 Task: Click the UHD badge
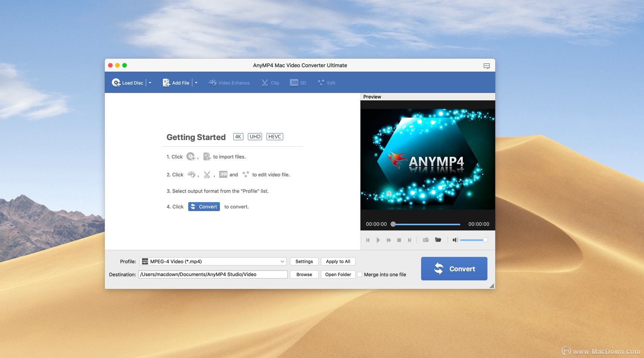(255, 136)
